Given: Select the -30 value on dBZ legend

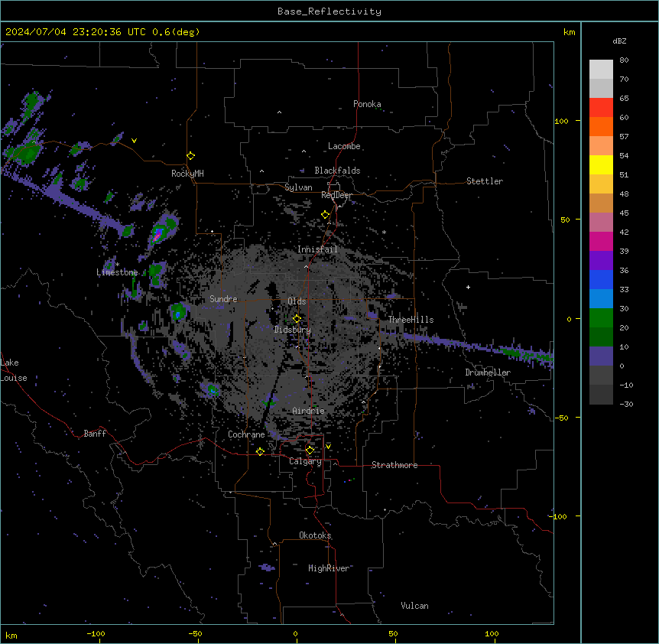Looking at the screenshot, I should pos(626,405).
